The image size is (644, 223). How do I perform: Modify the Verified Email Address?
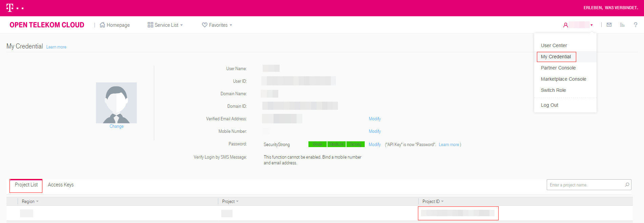tap(375, 119)
